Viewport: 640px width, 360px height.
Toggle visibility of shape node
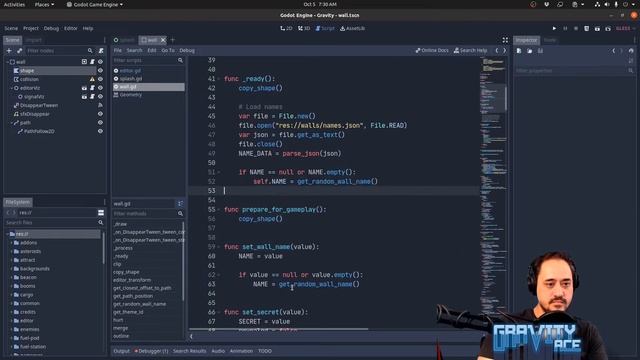click(x=100, y=71)
